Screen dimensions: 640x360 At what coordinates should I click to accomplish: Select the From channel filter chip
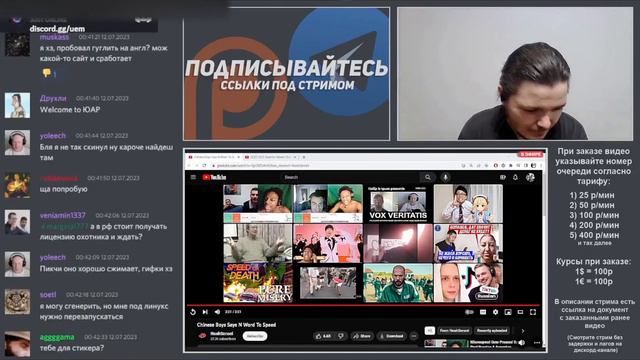click(454, 331)
